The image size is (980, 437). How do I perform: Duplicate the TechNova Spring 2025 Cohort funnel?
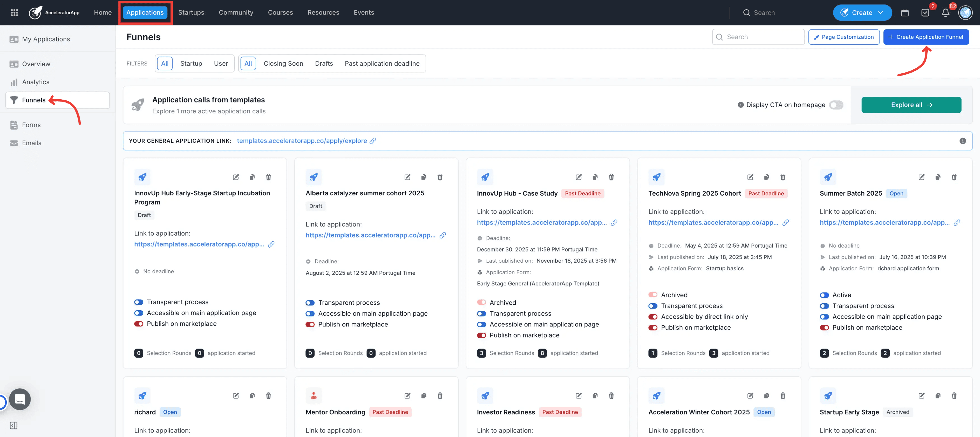766,177
